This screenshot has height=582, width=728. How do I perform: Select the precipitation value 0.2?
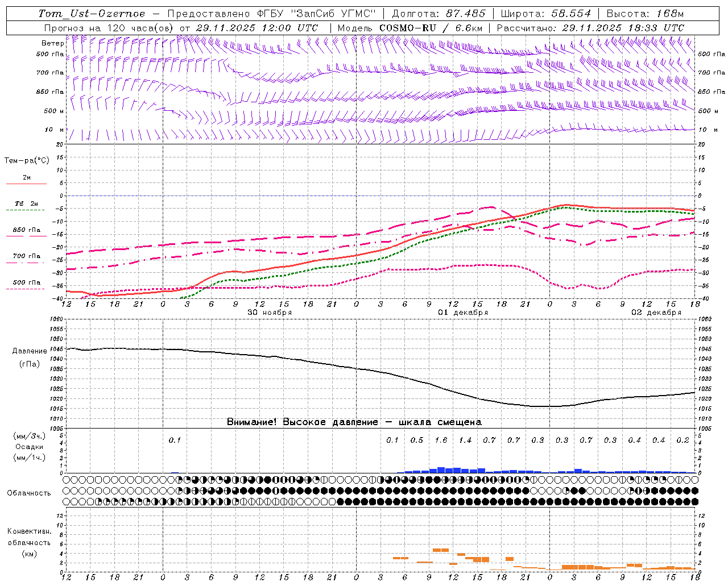pos(683,440)
